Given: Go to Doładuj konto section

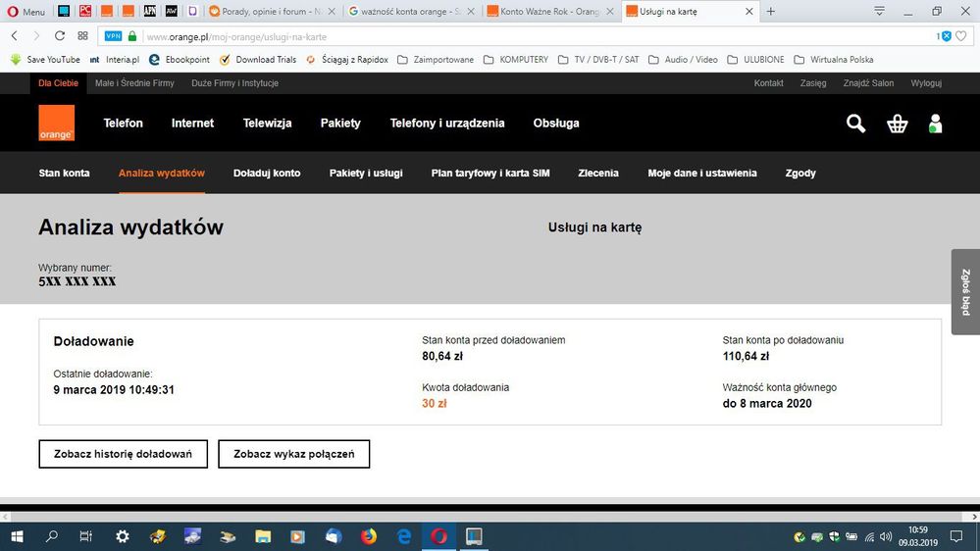Looking at the screenshot, I should click(267, 174).
